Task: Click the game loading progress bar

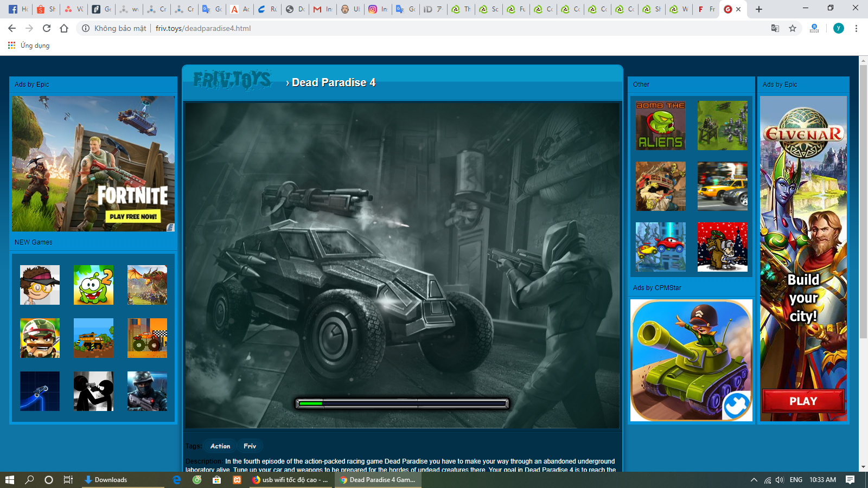Action: (x=401, y=403)
